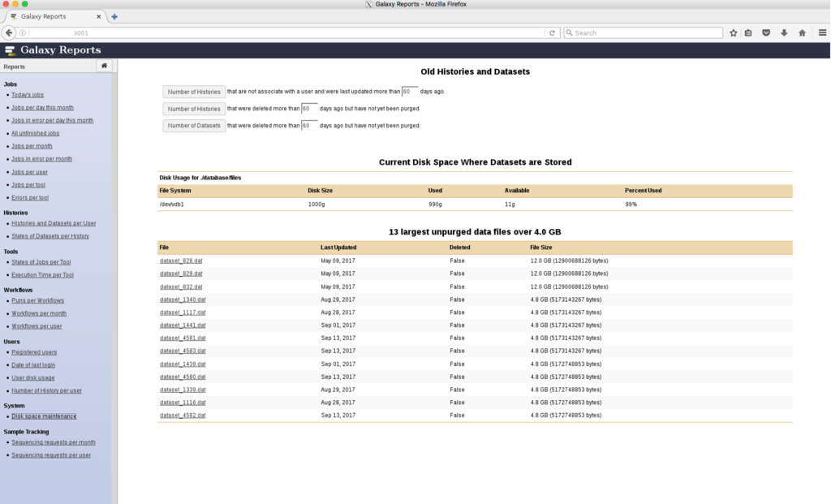
Task: Open Jobs per day this month
Action: coord(42,108)
